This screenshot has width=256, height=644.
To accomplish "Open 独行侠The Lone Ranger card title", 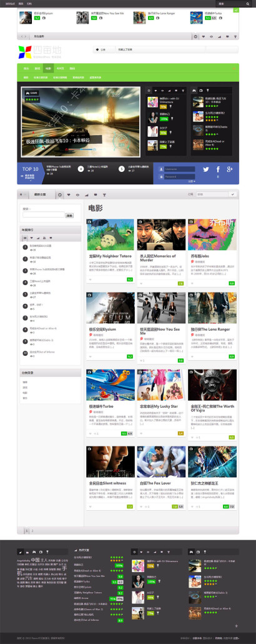I will pyautogui.click(x=210, y=330).
